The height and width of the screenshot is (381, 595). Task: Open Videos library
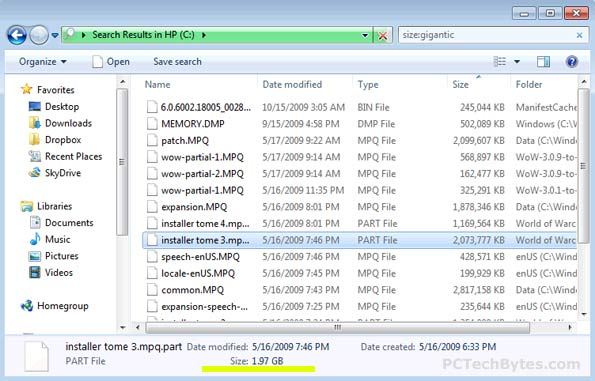51,272
